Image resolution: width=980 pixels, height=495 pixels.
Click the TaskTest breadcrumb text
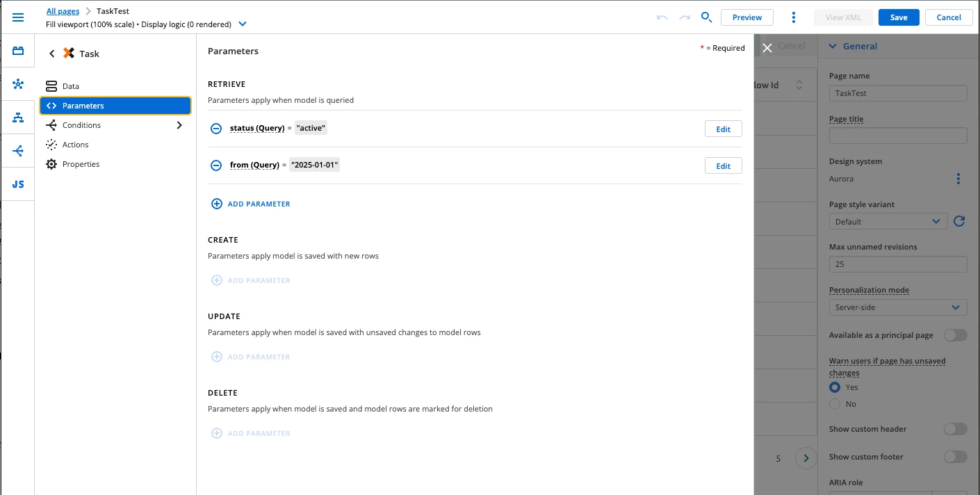tap(113, 11)
